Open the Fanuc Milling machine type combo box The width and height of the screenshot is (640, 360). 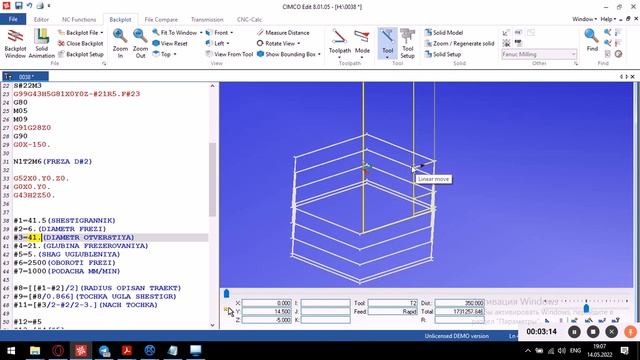click(x=539, y=54)
